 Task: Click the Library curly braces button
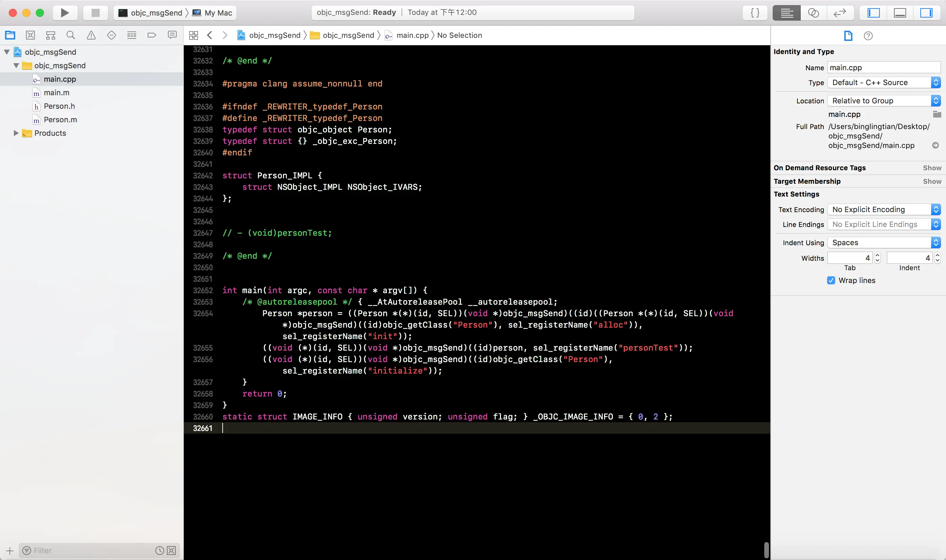point(755,13)
